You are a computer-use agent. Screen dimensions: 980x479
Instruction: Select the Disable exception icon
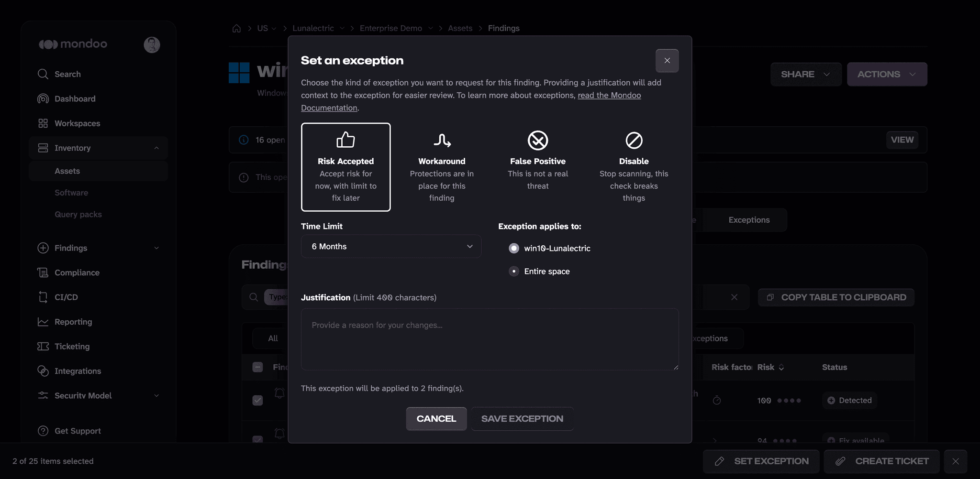(x=634, y=140)
